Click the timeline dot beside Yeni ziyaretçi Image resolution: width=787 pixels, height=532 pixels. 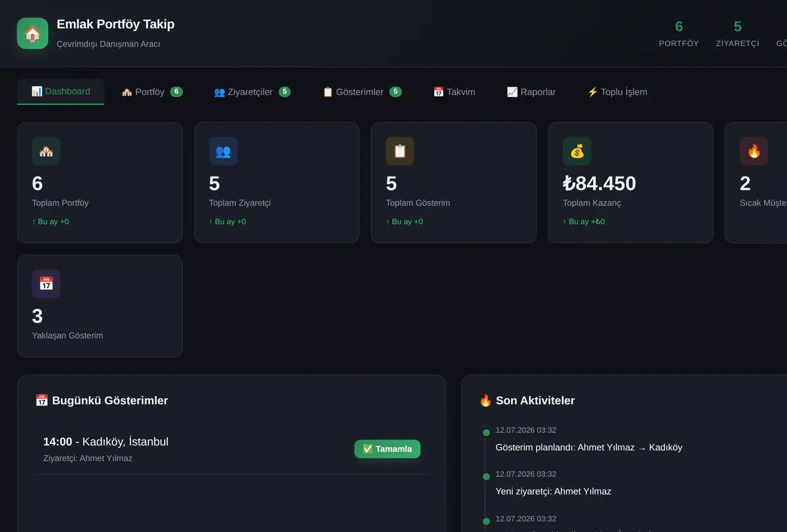[486, 476]
